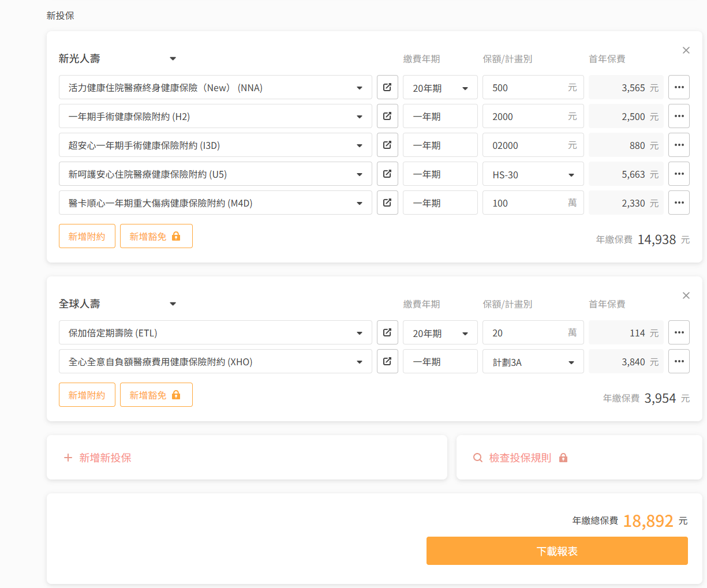Open external link for 活力健康住院醫療終身健康保險 (NNA)

(387, 88)
